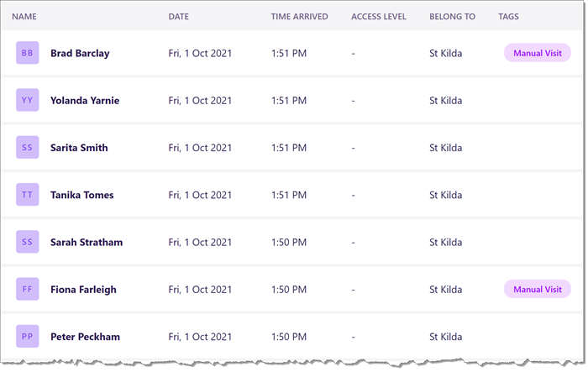Click the BB avatar icon for Brad Barclay
Image resolution: width=588 pixels, height=372 pixels.
28,53
